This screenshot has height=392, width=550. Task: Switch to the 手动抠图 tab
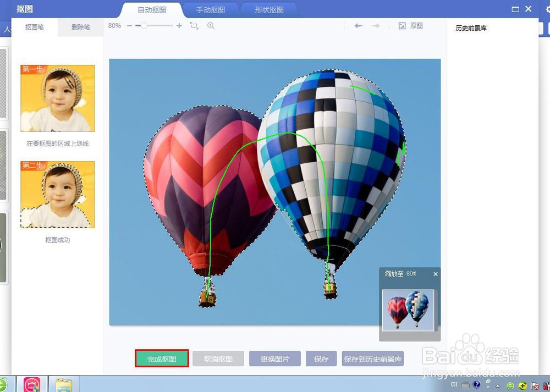tap(211, 9)
